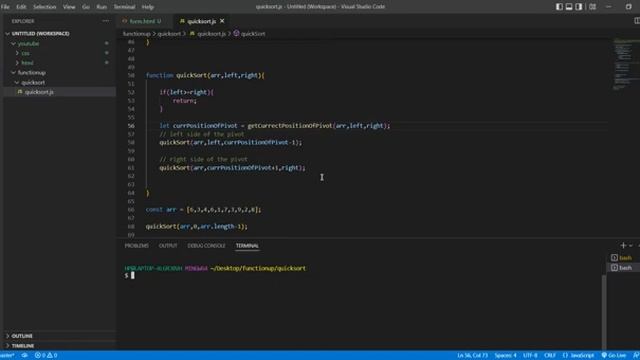Click line number 56 in gutter
The width and height of the screenshot is (640, 360).
pos(131,126)
